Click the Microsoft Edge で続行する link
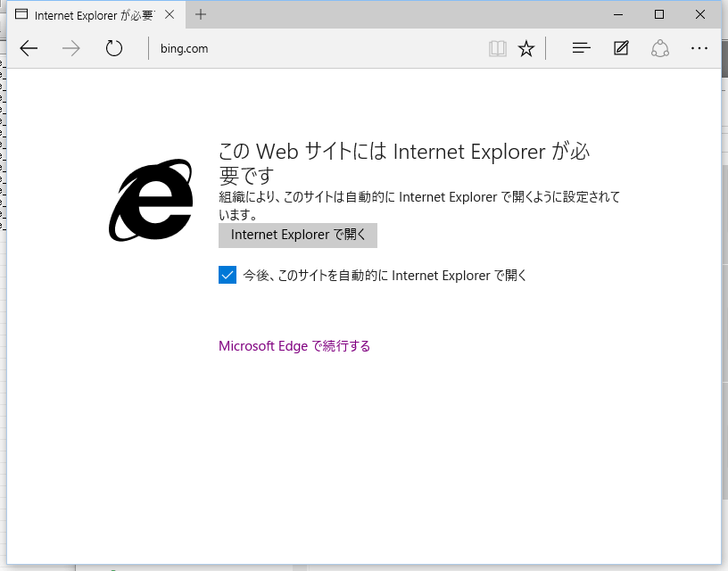The height and width of the screenshot is (571, 728). (294, 345)
